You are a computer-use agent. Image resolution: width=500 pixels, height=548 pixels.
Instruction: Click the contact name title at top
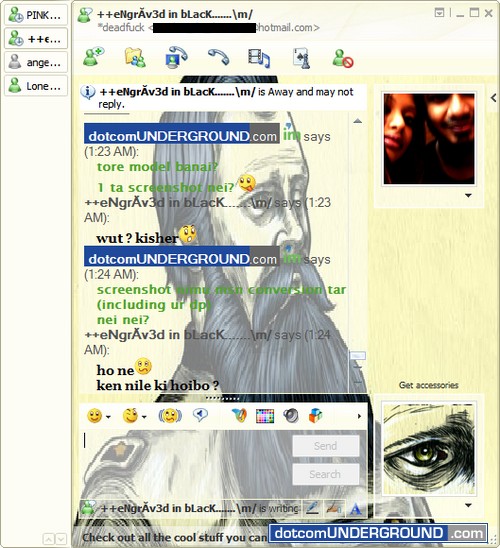point(175,14)
